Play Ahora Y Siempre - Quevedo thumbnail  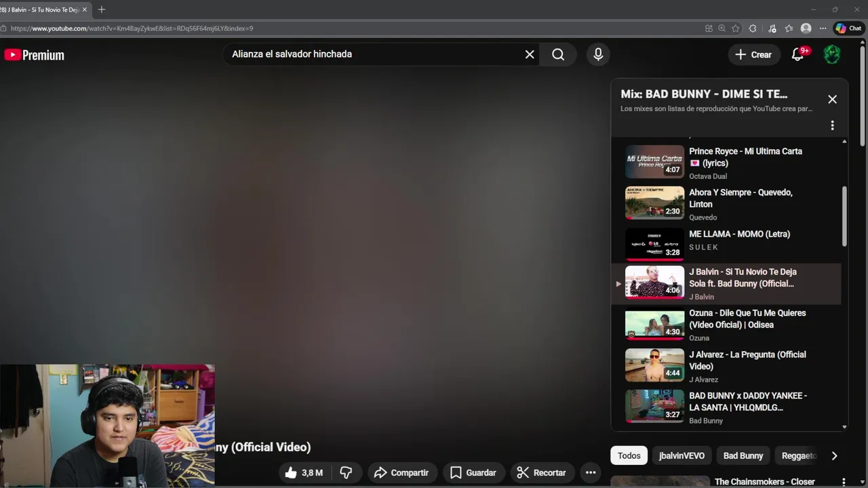click(654, 203)
